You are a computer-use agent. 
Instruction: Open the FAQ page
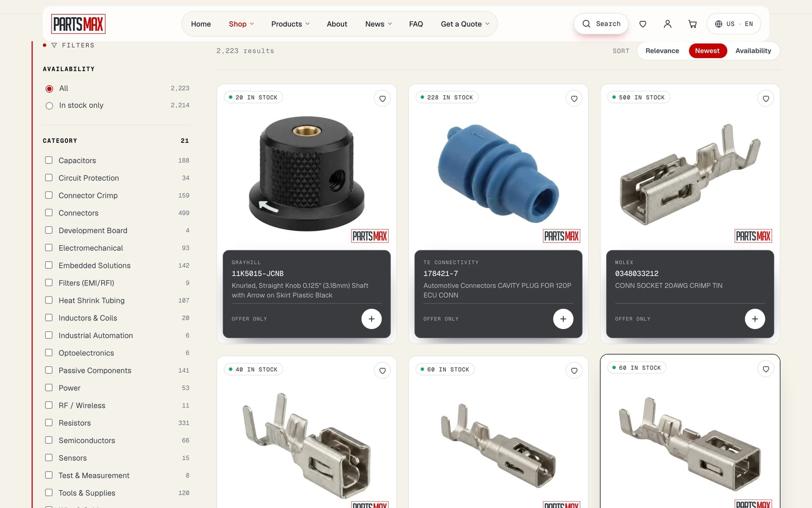point(416,24)
